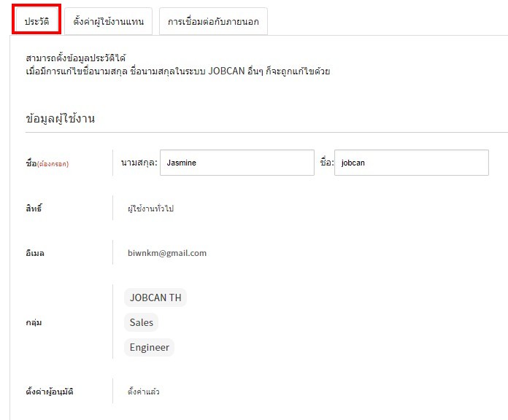Image resolution: width=508 pixels, height=420 pixels.
Task: Select the ตั้งค่าผู้อนุมัติ row label
Action: click(x=50, y=392)
